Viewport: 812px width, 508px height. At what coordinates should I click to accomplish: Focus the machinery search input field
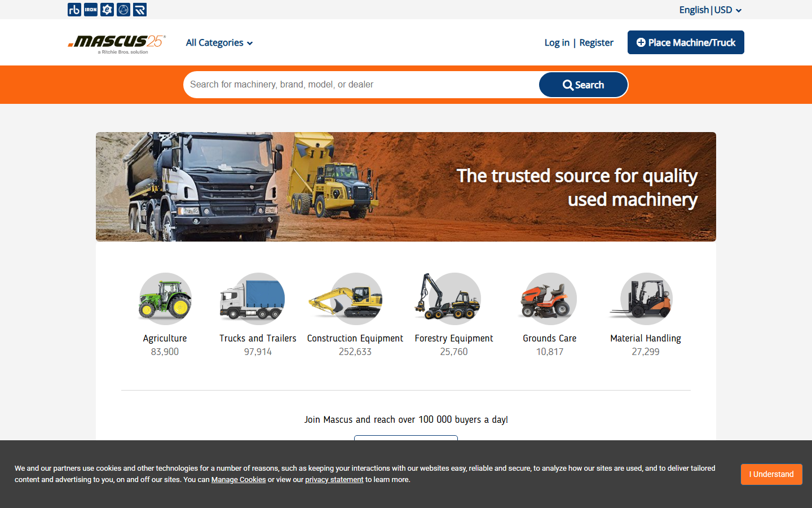(361, 85)
